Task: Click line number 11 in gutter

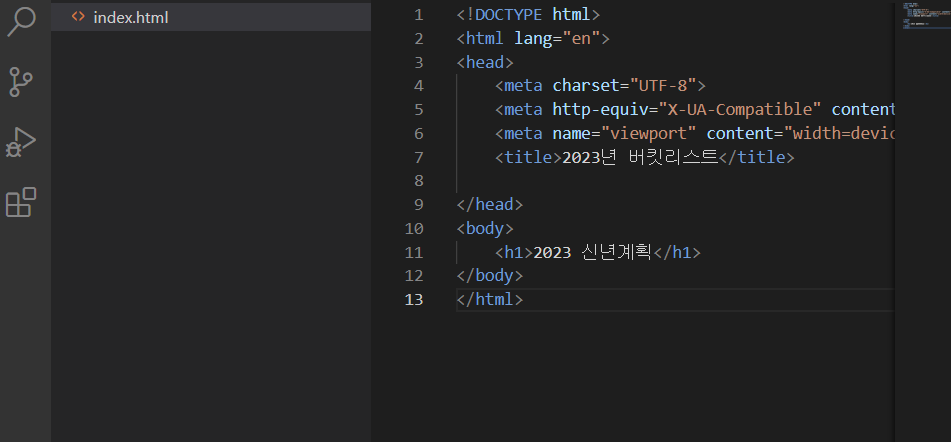Action: click(414, 252)
